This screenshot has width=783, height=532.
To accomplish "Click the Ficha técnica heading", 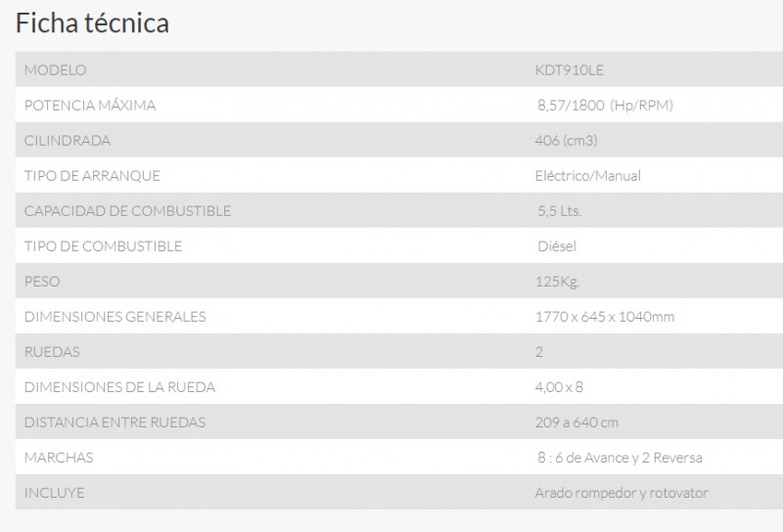I will click(x=92, y=22).
